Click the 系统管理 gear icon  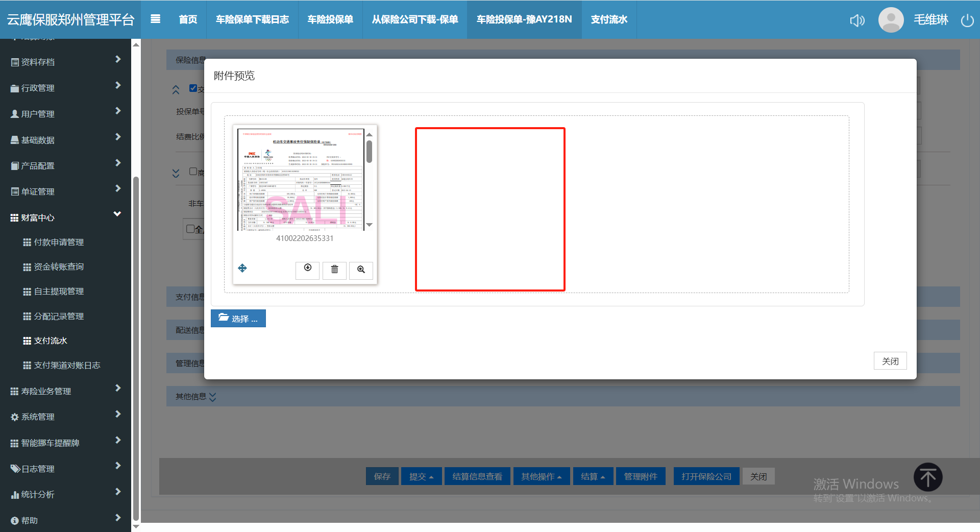pyautogui.click(x=15, y=417)
